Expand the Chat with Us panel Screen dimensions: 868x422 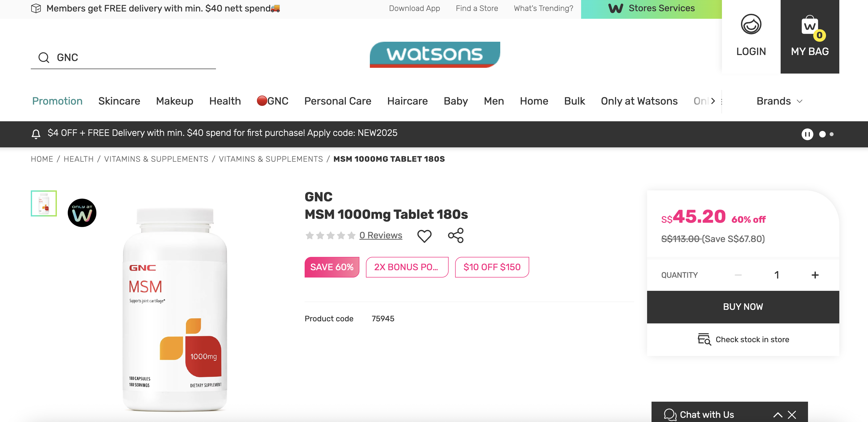[x=777, y=415]
